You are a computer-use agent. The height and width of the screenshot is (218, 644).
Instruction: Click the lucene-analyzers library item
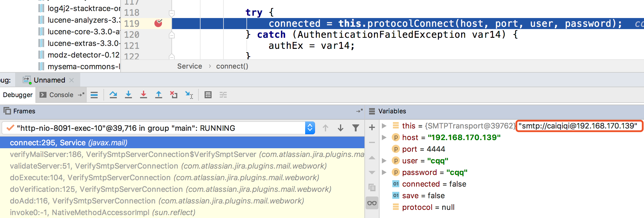tap(79, 20)
